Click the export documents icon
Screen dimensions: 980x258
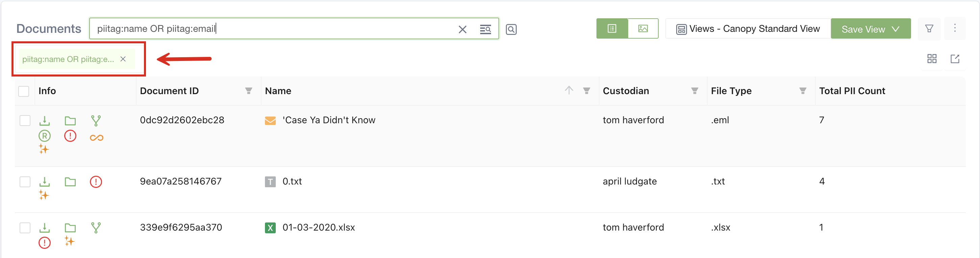[955, 59]
